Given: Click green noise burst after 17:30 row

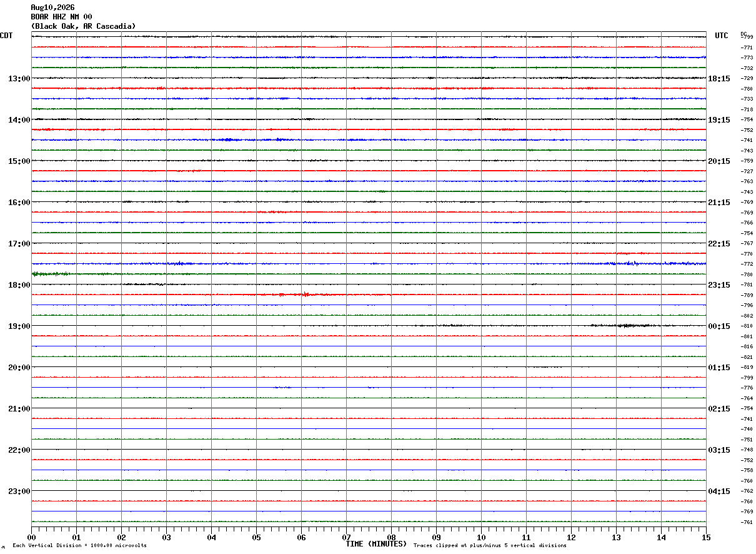Looking at the screenshot, I should coord(51,274).
